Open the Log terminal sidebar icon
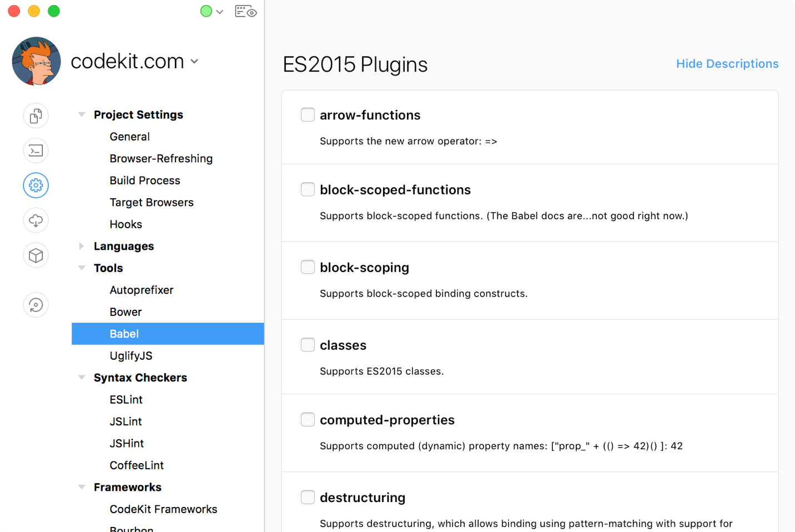Viewport: 795px width, 532px height. [36, 150]
